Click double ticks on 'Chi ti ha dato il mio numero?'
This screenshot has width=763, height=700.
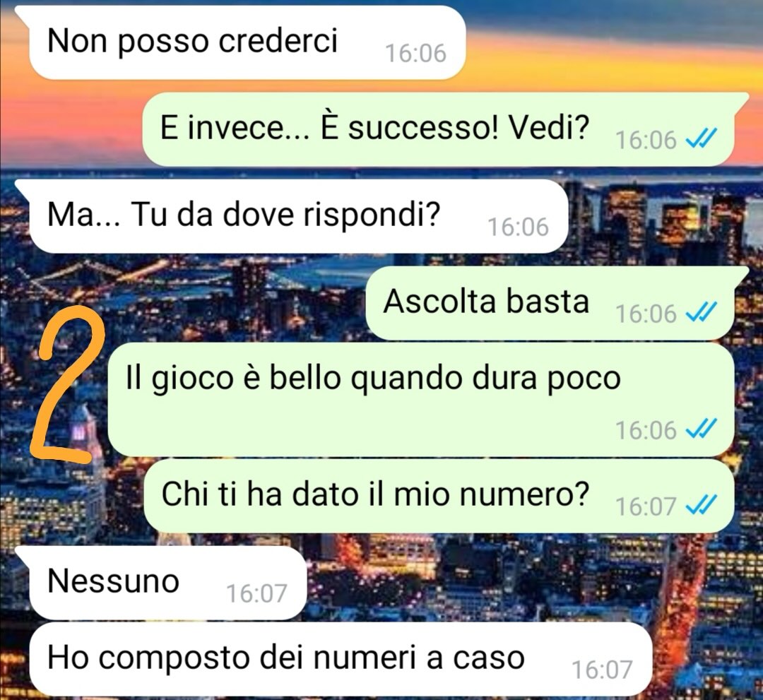click(702, 505)
